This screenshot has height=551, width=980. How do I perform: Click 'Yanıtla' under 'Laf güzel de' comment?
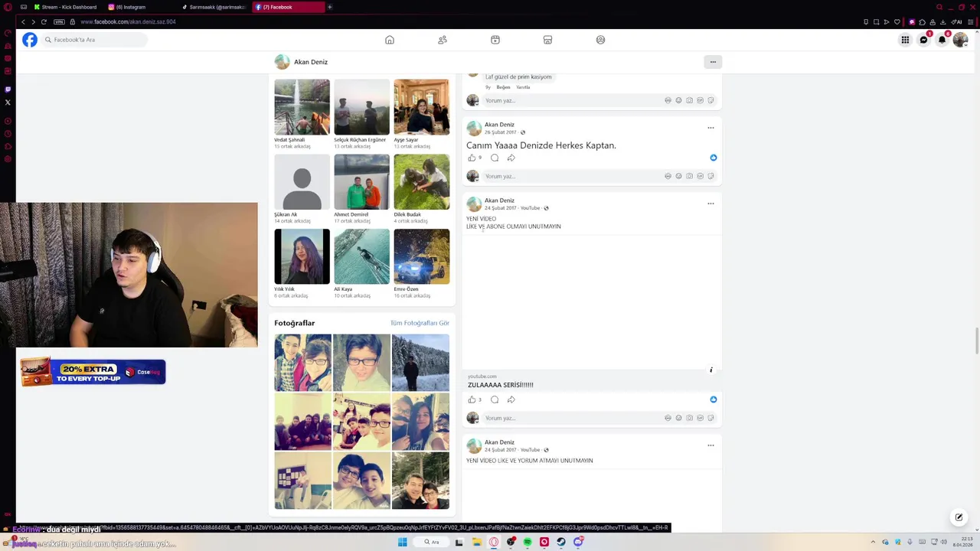point(523,87)
